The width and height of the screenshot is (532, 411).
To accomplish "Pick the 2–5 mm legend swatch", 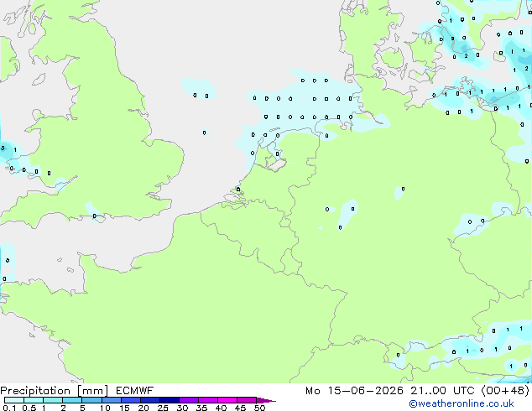I will (72, 400).
